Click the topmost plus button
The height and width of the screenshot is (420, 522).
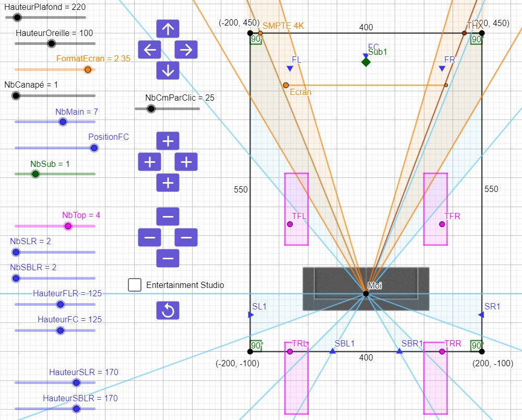tap(168, 141)
